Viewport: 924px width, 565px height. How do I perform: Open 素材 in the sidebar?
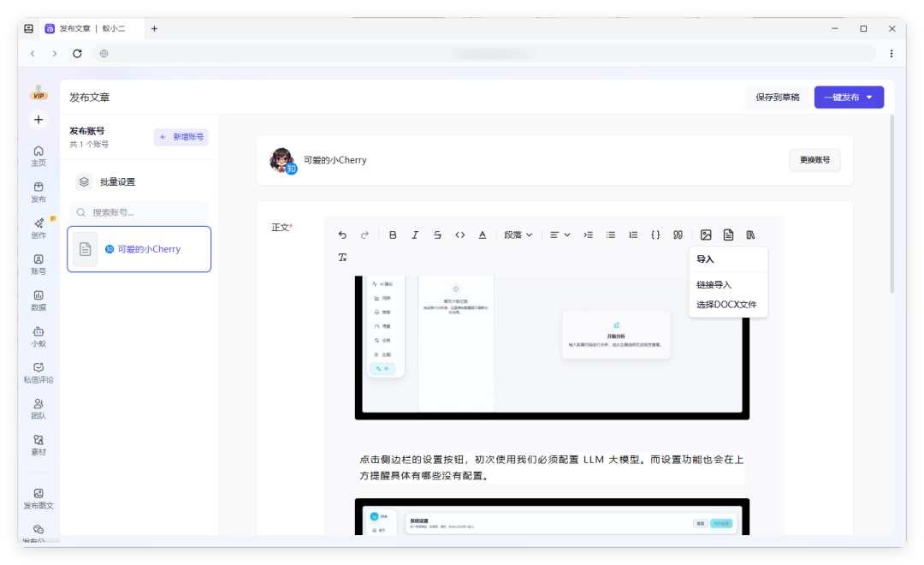click(38, 445)
